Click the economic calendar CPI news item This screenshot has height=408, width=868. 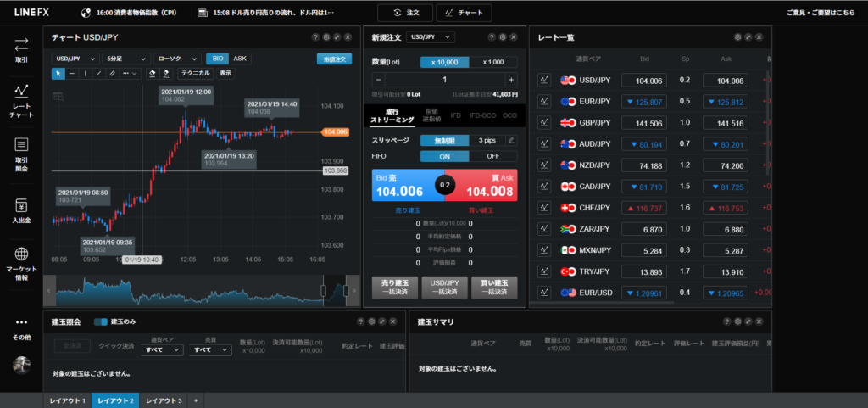pyautogui.click(x=129, y=12)
